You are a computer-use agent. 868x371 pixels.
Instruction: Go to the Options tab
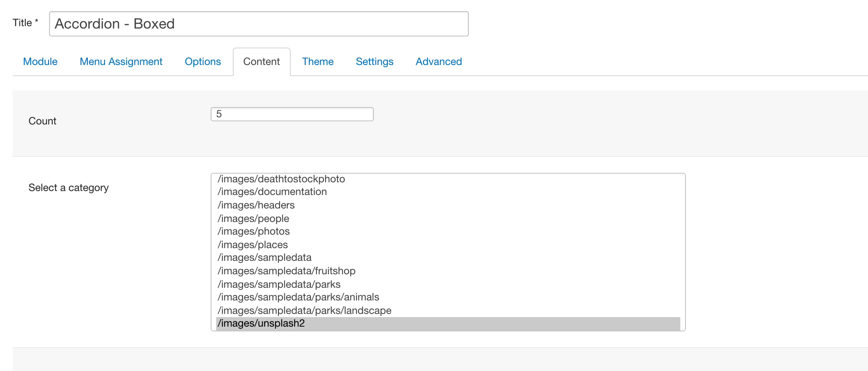[203, 61]
